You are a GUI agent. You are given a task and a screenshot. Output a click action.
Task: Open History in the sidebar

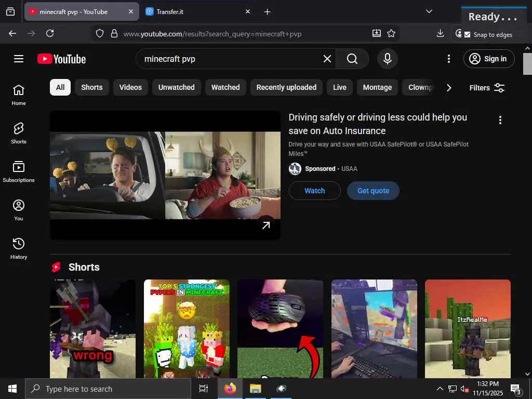coord(19,248)
